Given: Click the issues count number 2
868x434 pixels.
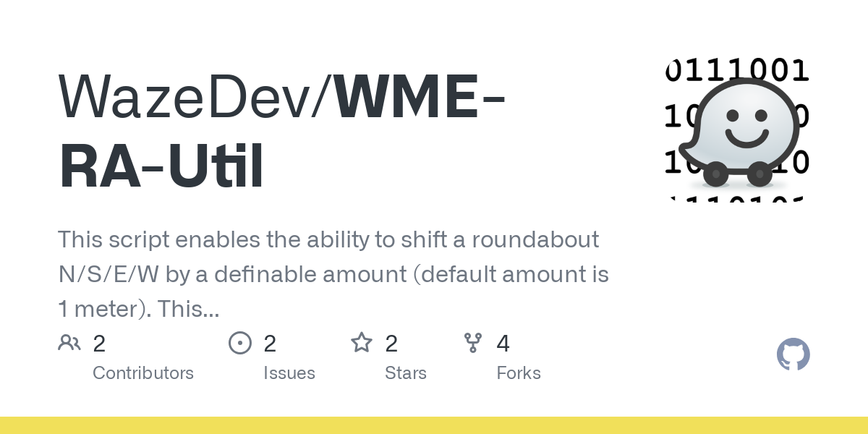Looking at the screenshot, I should [x=270, y=344].
